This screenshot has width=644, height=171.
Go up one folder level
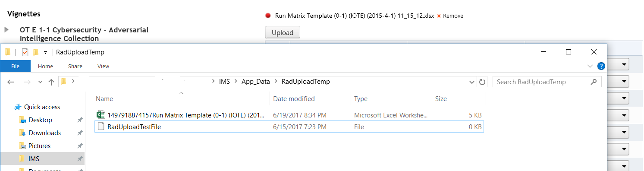tap(51, 82)
